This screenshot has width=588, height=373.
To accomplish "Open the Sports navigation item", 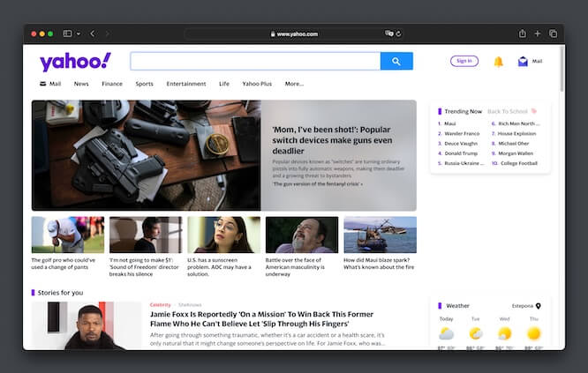I will (145, 84).
